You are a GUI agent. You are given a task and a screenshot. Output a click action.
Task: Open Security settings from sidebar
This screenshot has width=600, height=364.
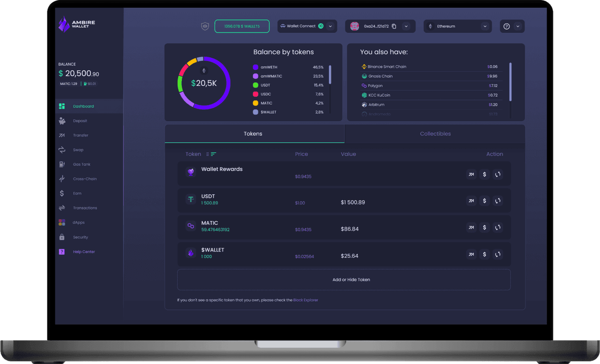80,237
